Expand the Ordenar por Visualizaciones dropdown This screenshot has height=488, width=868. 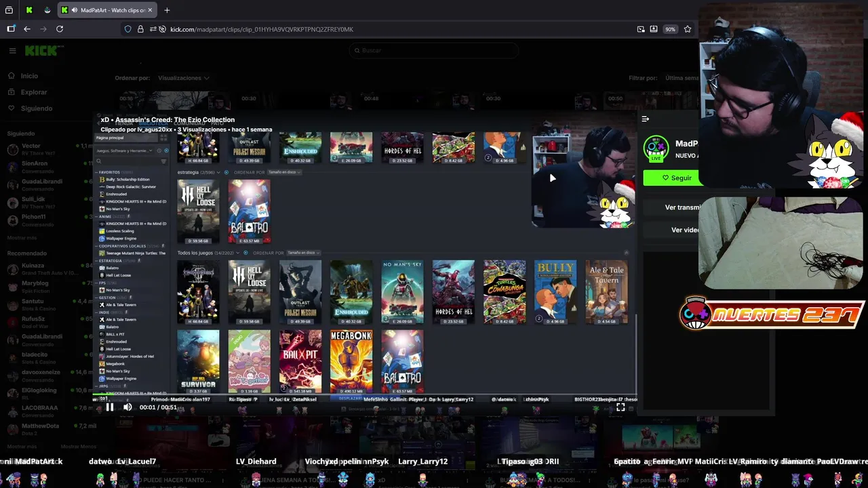click(184, 78)
